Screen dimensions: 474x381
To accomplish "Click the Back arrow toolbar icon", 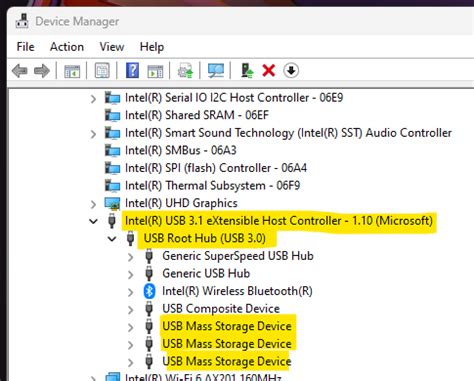I will (x=19, y=71).
